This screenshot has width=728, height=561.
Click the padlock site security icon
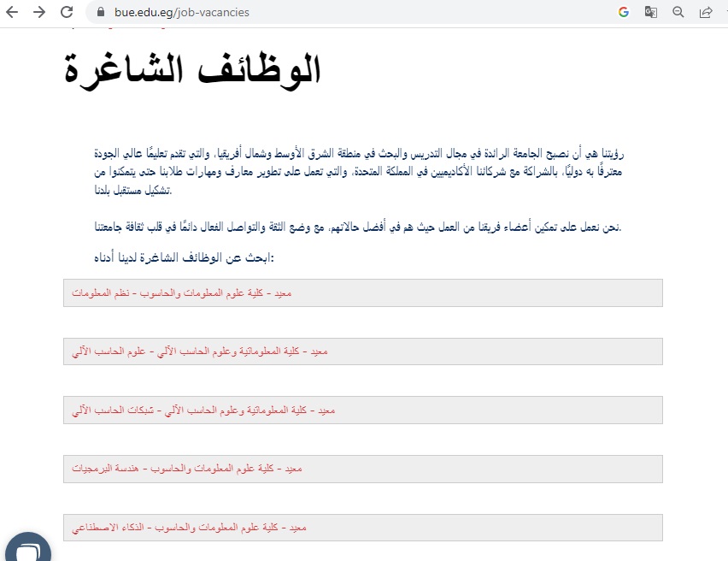pyautogui.click(x=101, y=13)
